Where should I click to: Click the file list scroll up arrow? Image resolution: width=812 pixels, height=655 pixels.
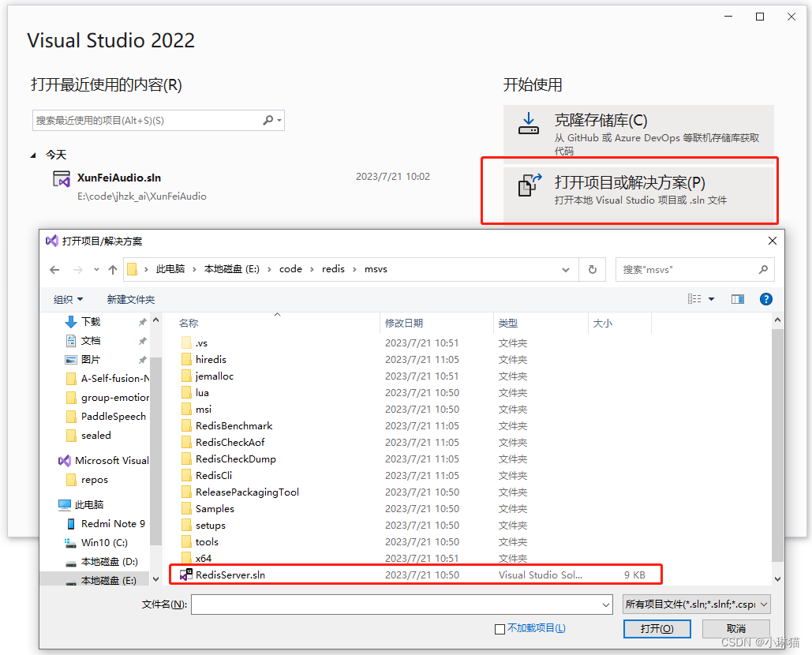776,320
